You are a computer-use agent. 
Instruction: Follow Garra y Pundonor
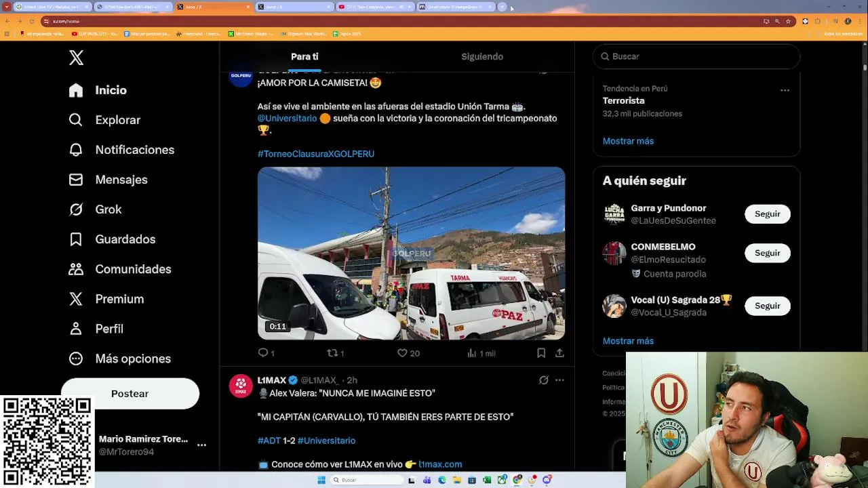(768, 214)
